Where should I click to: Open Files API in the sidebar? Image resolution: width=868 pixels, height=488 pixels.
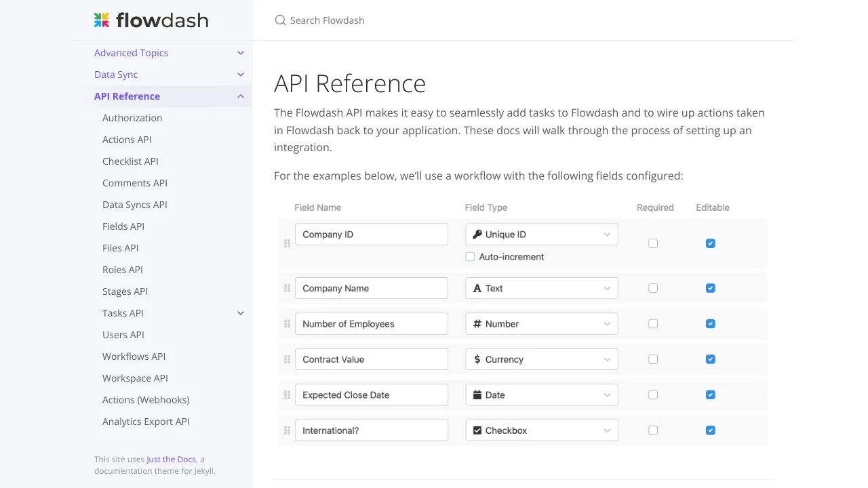[121, 248]
